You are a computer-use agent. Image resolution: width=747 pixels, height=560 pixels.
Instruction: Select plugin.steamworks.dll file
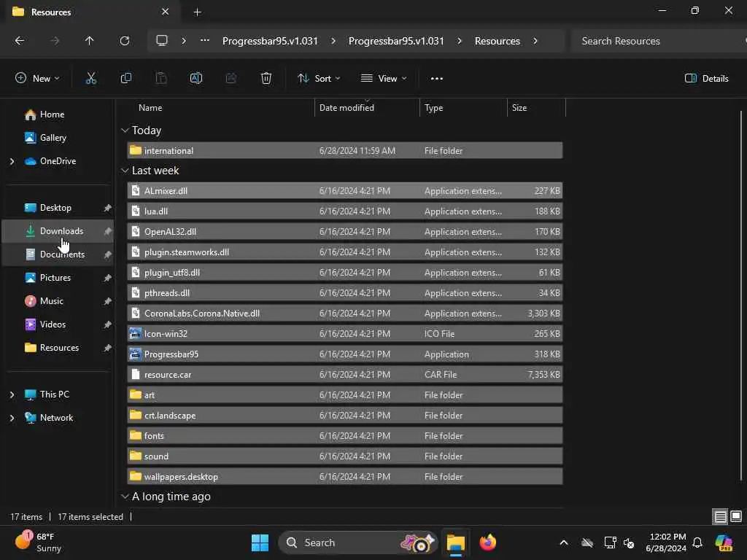tap(345, 252)
